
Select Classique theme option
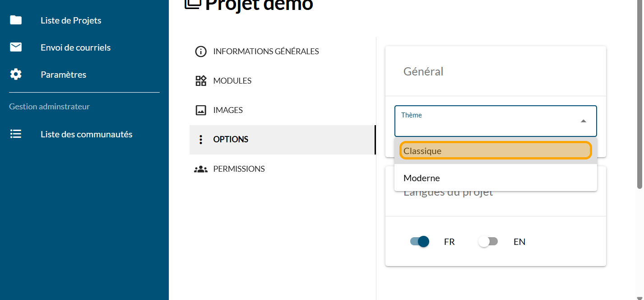[495, 151]
